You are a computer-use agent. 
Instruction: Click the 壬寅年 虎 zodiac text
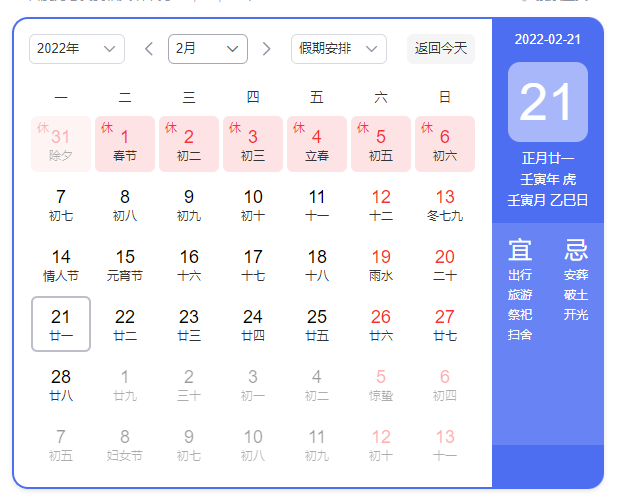548,179
